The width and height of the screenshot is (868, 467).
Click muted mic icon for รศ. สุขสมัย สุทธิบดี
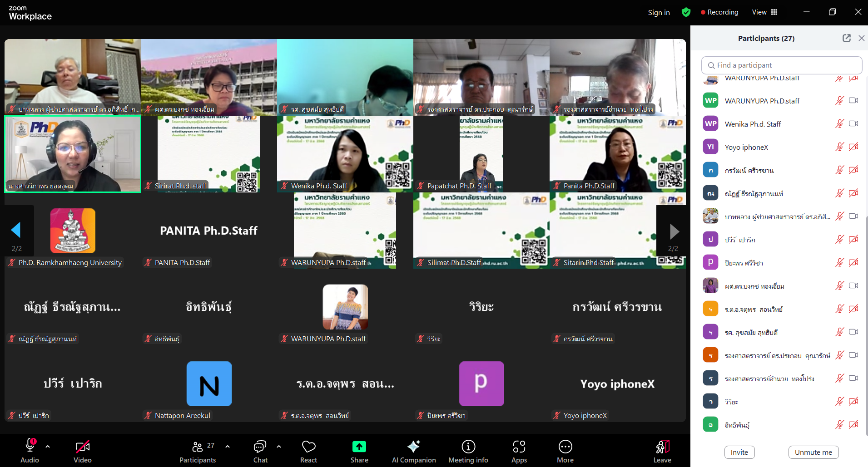pyautogui.click(x=839, y=332)
